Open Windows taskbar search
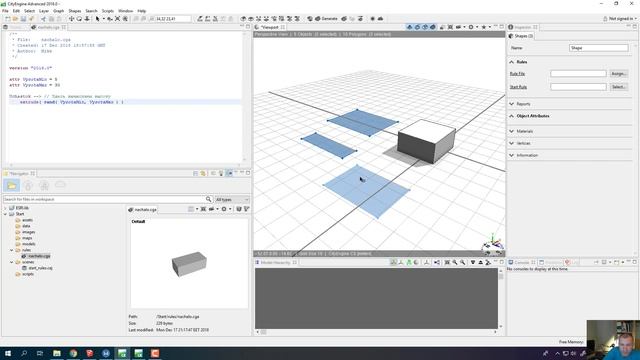 pos(24,353)
